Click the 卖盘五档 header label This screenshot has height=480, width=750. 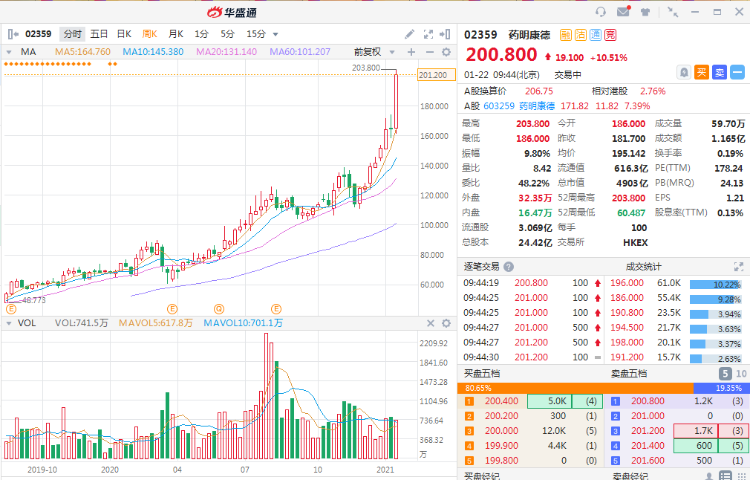pyautogui.click(x=629, y=373)
